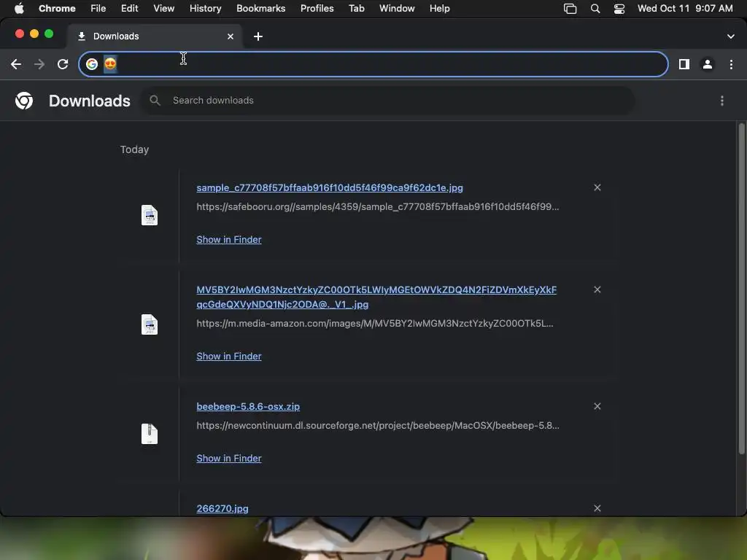This screenshot has width=747, height=560.
Task: Remove the MV5BY2IwMGM3 jpg download entry
Action: click(x=597, y=289)
